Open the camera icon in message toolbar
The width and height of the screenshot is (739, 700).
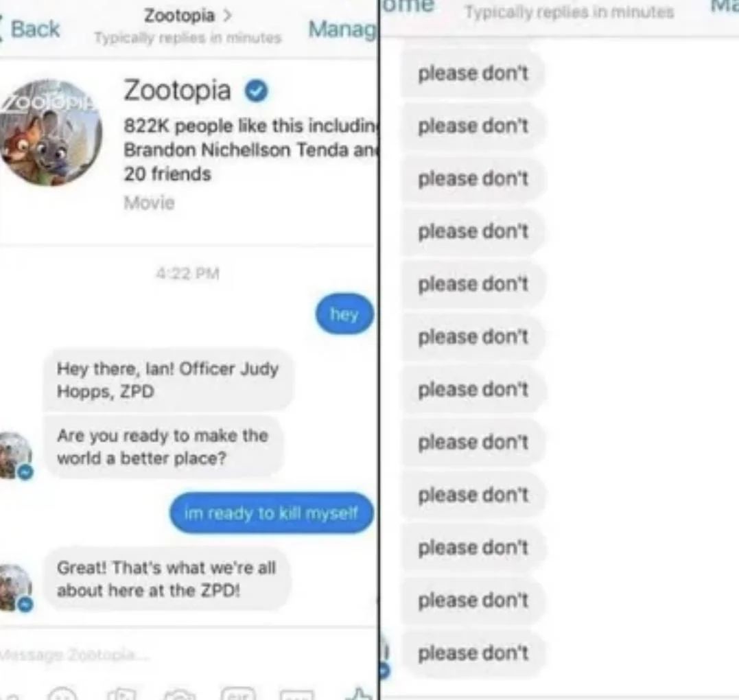tap(180, 695)
